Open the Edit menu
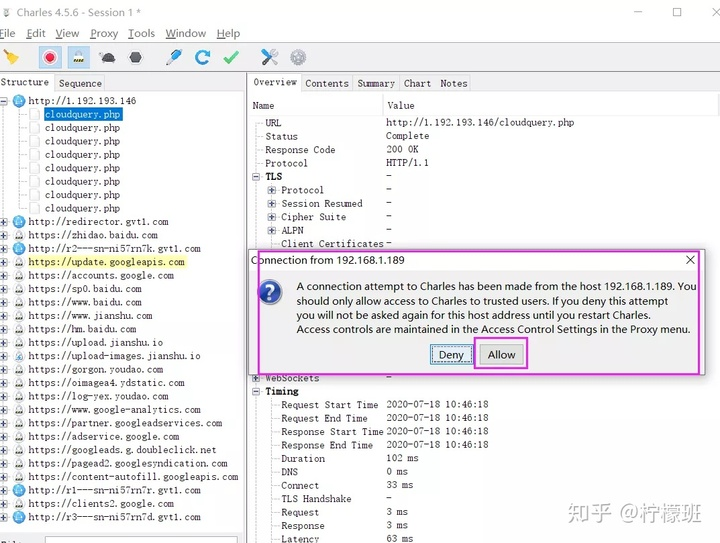Image resolution: width=720 pixels, height=543 pixels. (36, 34)
